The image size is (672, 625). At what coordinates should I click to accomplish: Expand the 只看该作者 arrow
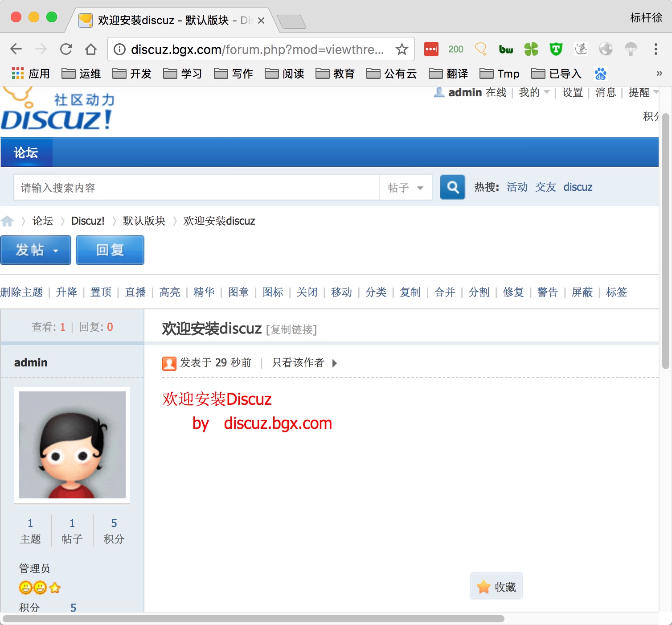click(x=335, y=363)
